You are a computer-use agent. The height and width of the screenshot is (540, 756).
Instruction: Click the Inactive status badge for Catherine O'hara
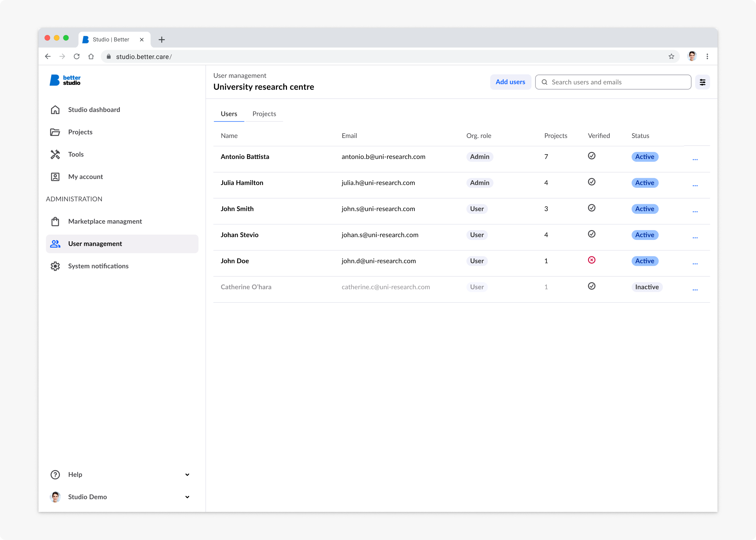pyautogui.click(x=647, y=287)
